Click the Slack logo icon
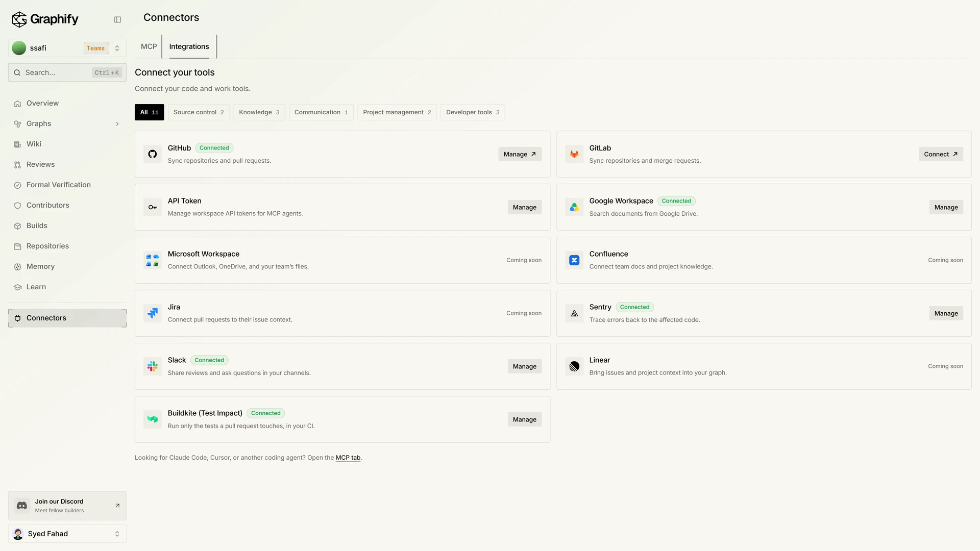This screenshot has width=980, height=551. [153, 366]
